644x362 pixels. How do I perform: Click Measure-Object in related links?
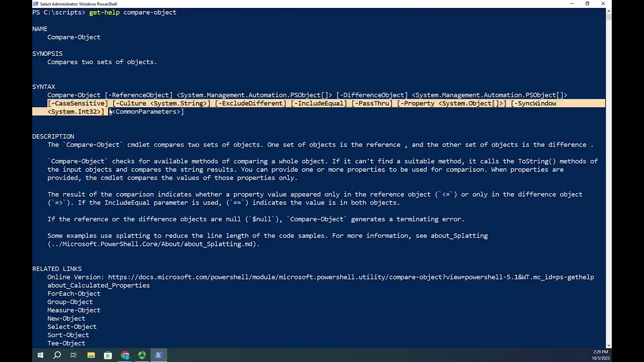click(x=74, y=310)
